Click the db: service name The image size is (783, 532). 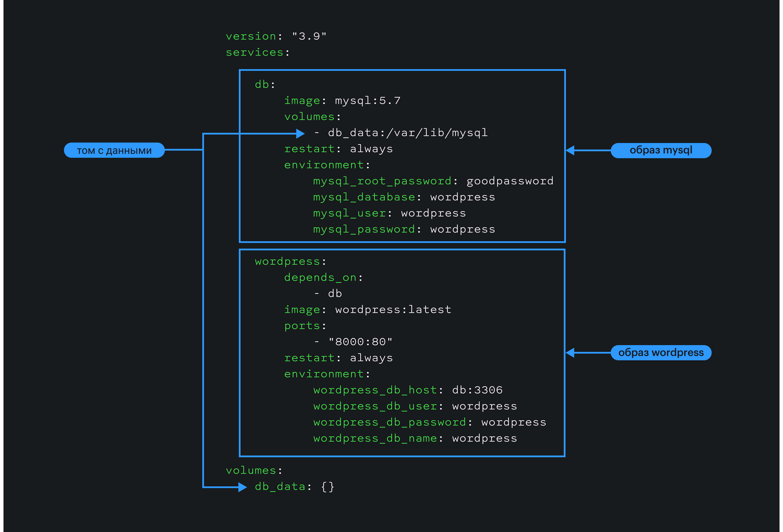[265, 84]
